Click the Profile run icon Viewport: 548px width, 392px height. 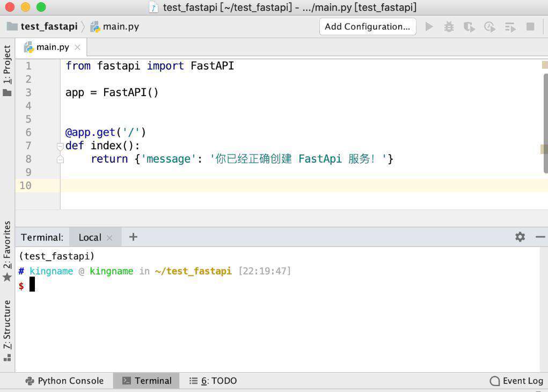coord(489,27)
